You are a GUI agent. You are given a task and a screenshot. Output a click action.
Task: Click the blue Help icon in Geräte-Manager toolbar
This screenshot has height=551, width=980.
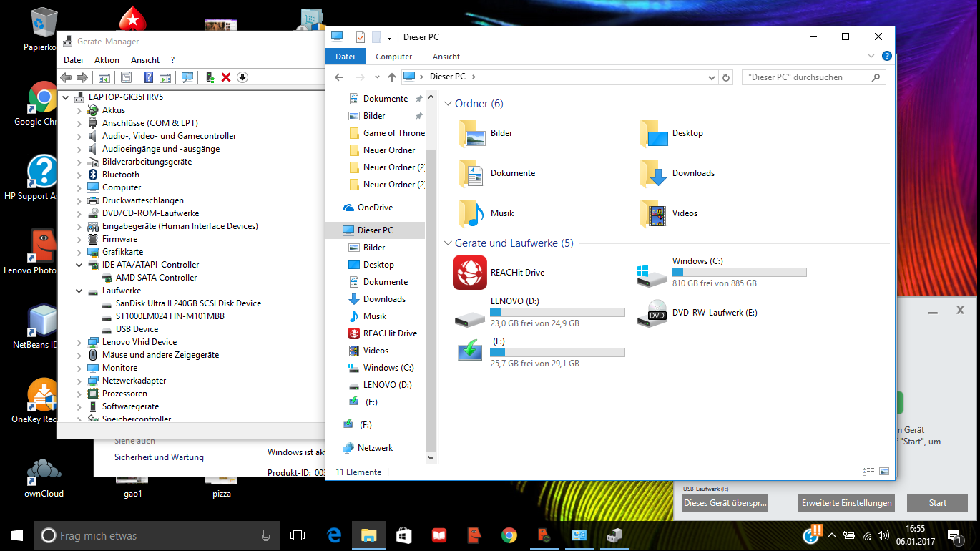pyautogui.click(x=148, y=77)
